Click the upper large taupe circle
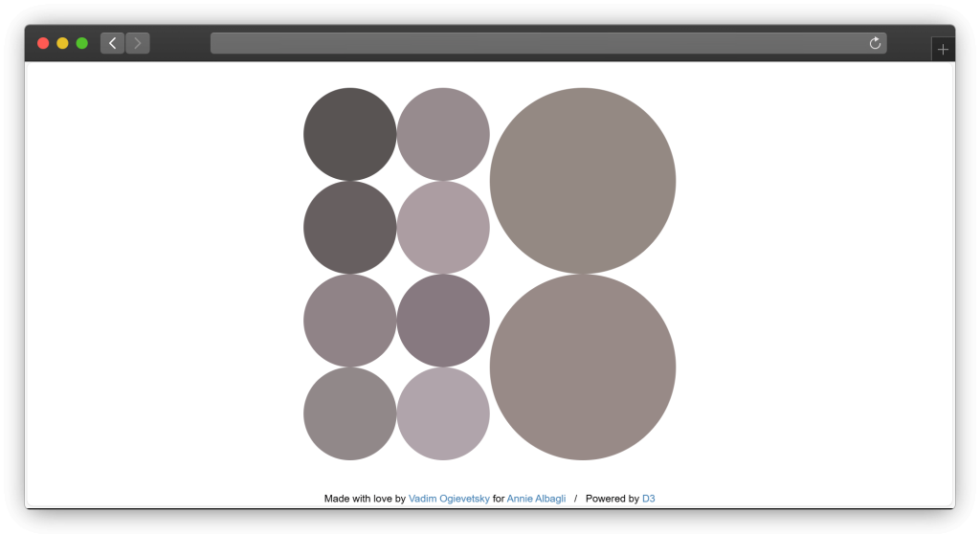 click(582, 181)
